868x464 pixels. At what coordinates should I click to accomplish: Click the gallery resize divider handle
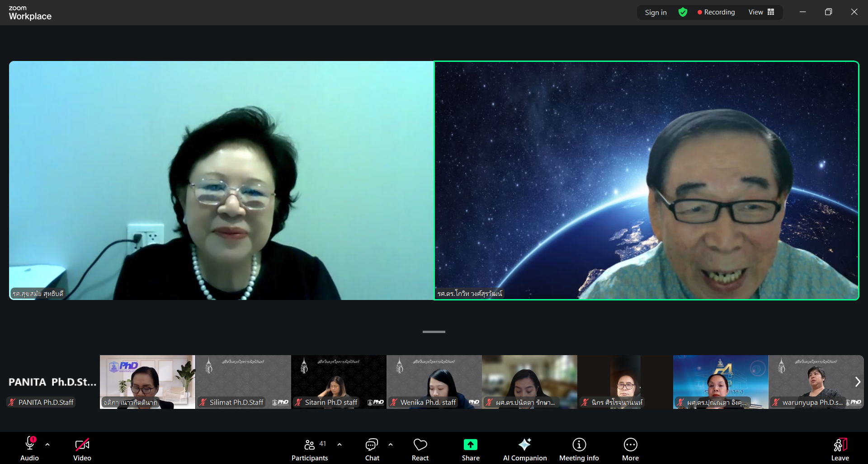434,332
